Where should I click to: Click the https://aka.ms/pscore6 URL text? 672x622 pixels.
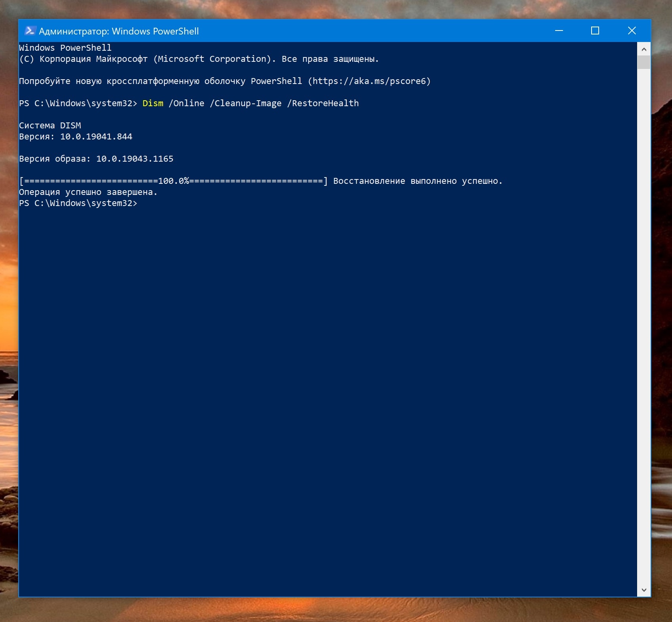[x=369, y=81]
